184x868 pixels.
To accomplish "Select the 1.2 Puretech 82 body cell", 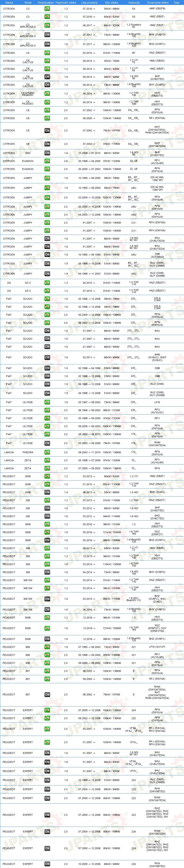I will (134, 26).
